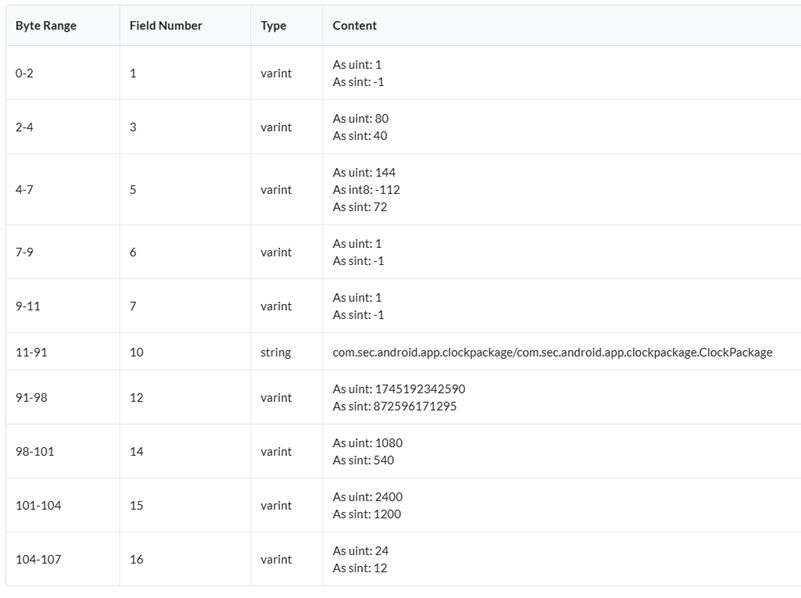Click the Byte Range column header
Image resolution: width=801 pixels, height=598 pixels.
[x=46, y=25]
